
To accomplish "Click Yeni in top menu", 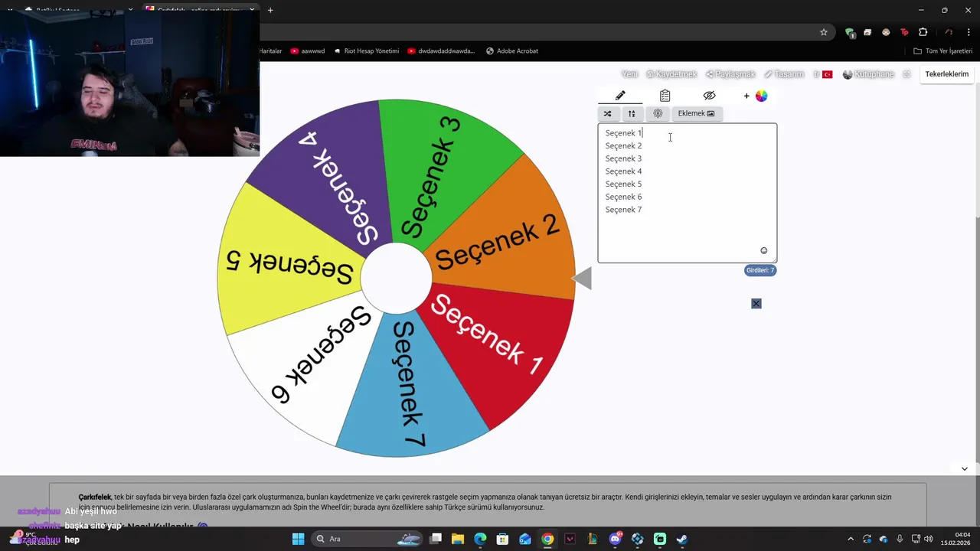I will [629, 74].
